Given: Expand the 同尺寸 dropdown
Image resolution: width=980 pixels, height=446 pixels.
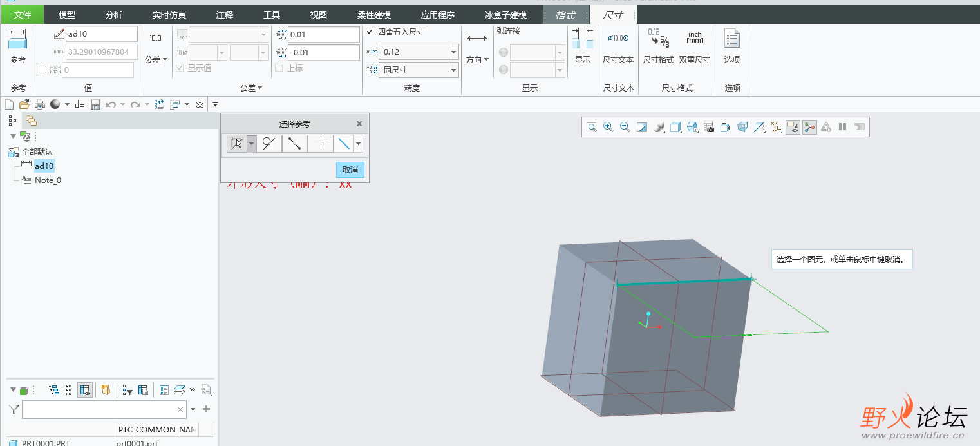Looking at the screenshot, I should [x=453, y=70].
